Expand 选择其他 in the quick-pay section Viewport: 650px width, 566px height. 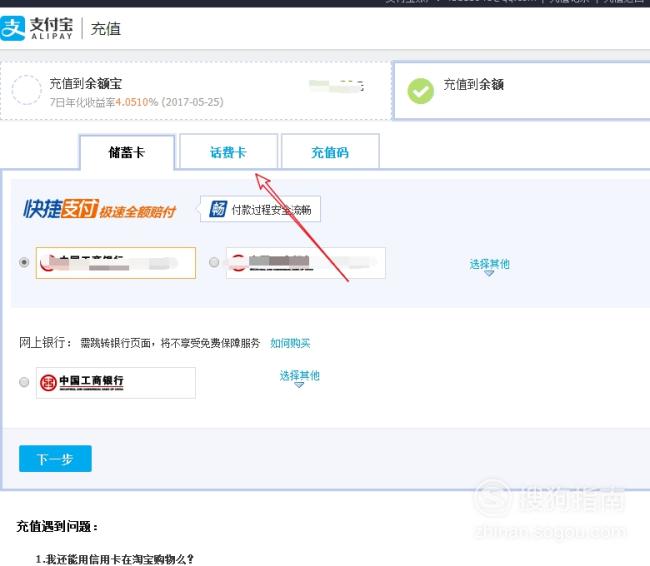[489, 266]
